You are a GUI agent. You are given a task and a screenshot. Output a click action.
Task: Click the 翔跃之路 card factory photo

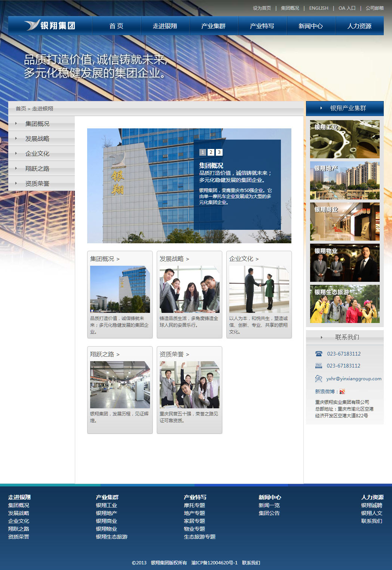(120, 385)
